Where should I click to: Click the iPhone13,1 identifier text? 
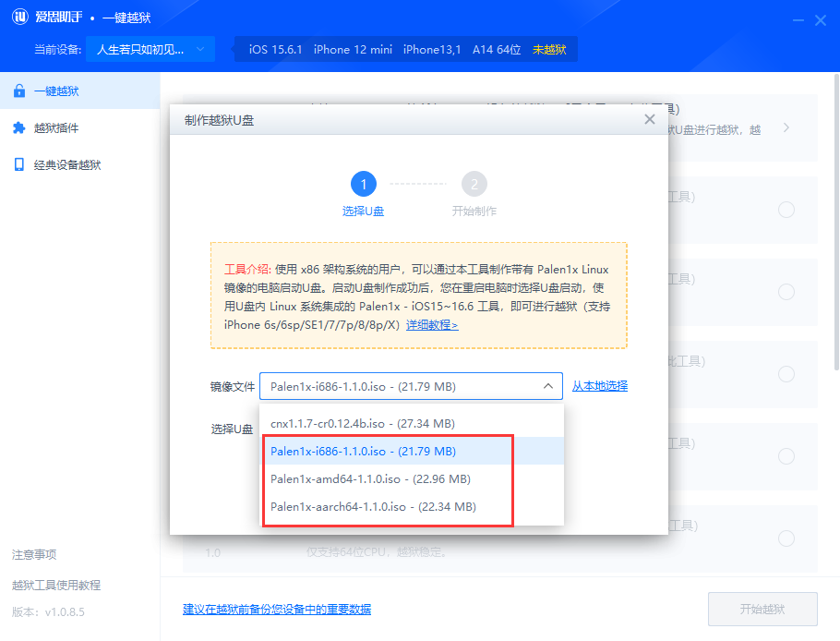click(432, 50)
